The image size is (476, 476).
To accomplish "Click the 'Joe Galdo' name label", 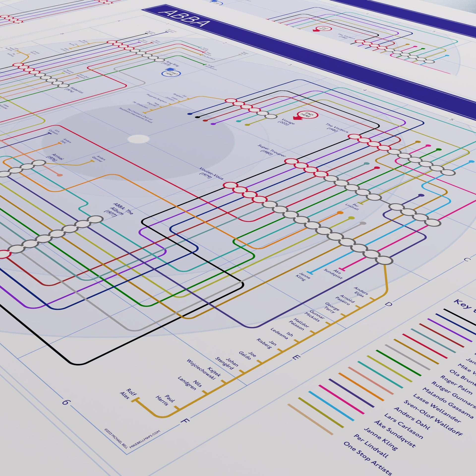I will [x=247, y=355].
